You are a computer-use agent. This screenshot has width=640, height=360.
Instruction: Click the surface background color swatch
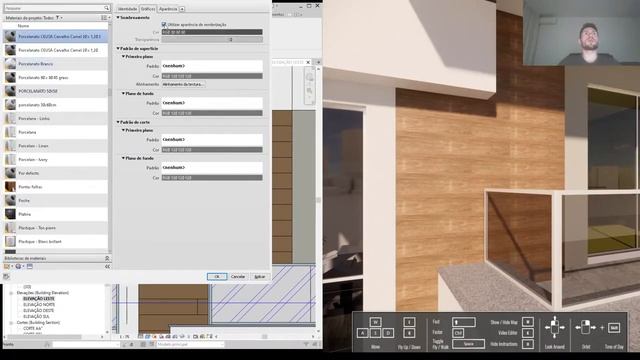(212, 113)
